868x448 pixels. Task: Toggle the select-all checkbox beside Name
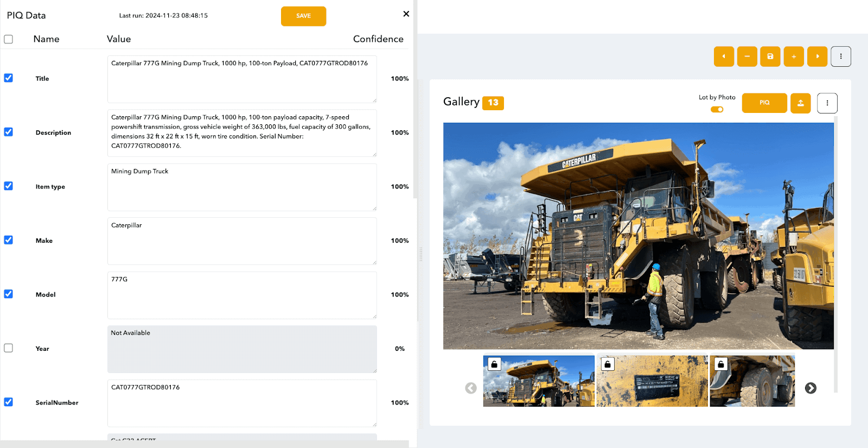(x=9, y=39)
